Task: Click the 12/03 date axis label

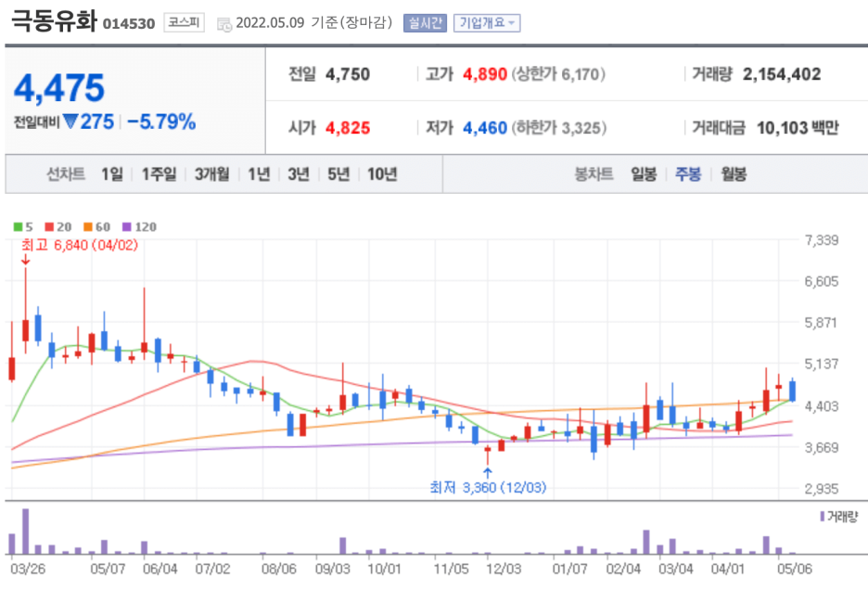Action: [x=504, y=569]
